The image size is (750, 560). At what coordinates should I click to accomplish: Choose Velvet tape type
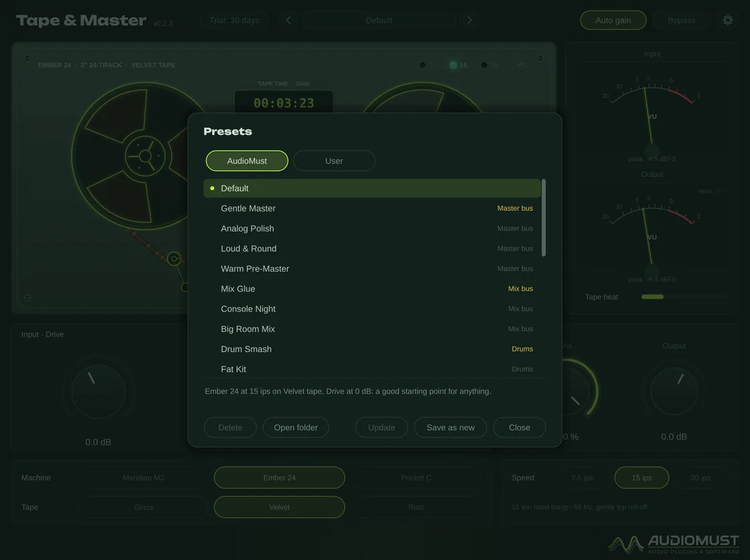pos(279,507)
